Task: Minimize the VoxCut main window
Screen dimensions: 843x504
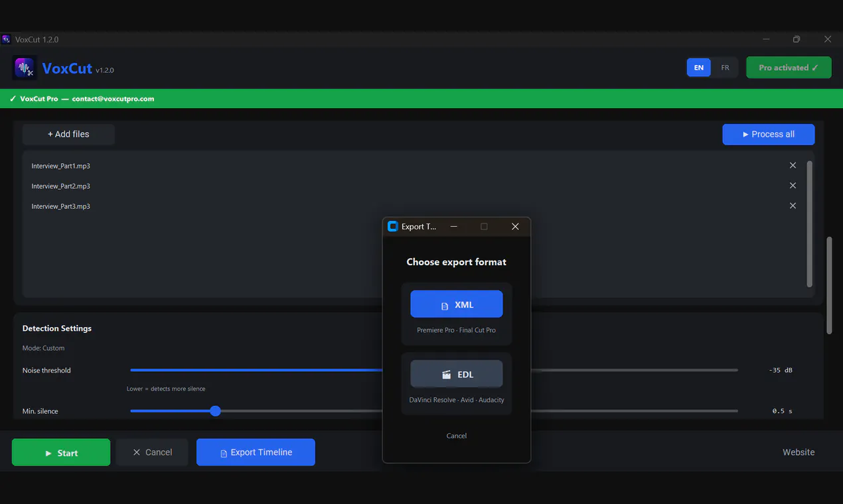Action: point(767,39)
